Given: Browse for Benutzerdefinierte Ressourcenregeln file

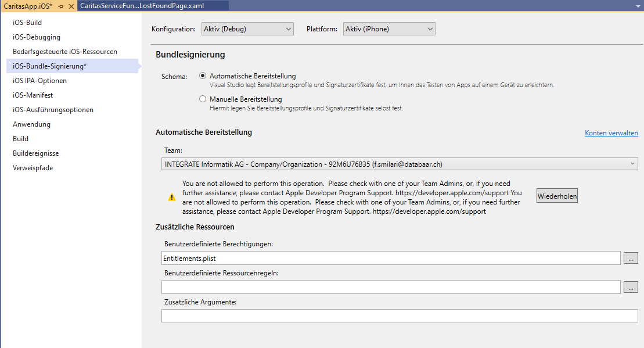Looking at the screenshot, I should [x=631, y=287].
